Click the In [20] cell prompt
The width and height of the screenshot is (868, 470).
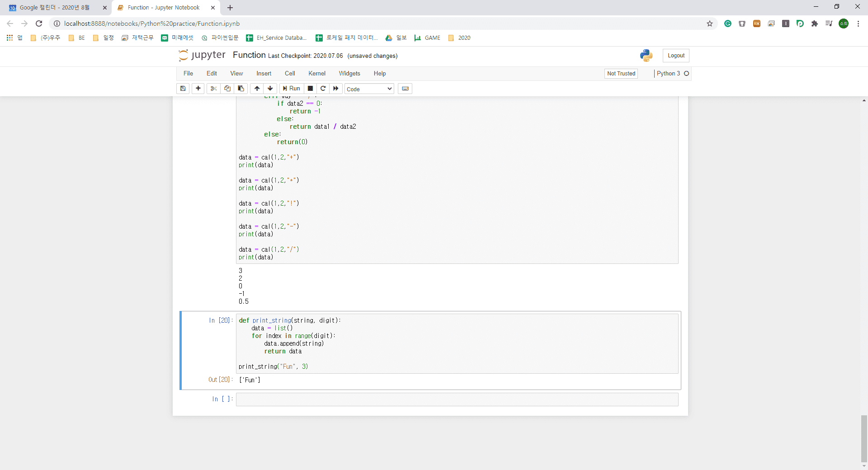pyautogui.click(x=221, y=320)
